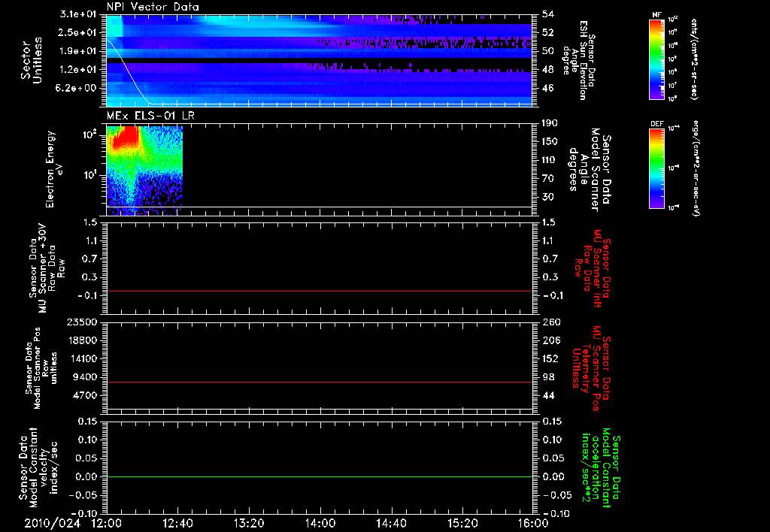
Task: Click the 14:00 time axis label
Action: pyautogui.click(x=320, y=523)
